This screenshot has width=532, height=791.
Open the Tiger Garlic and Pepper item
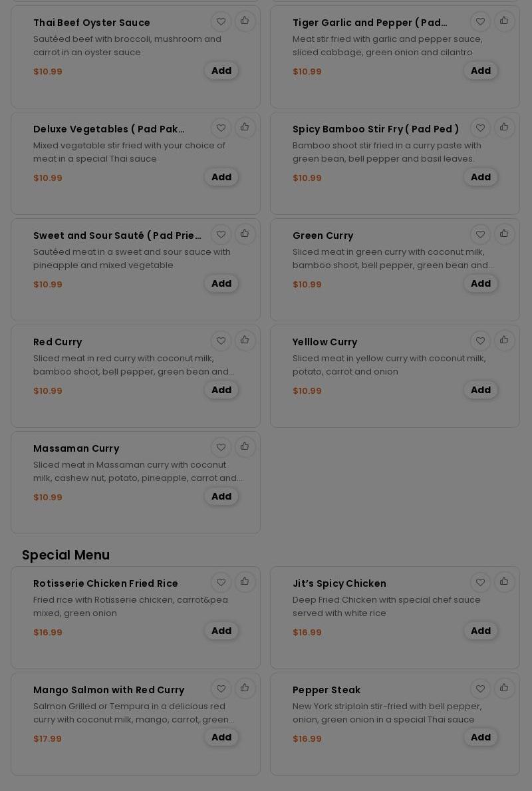370,23
